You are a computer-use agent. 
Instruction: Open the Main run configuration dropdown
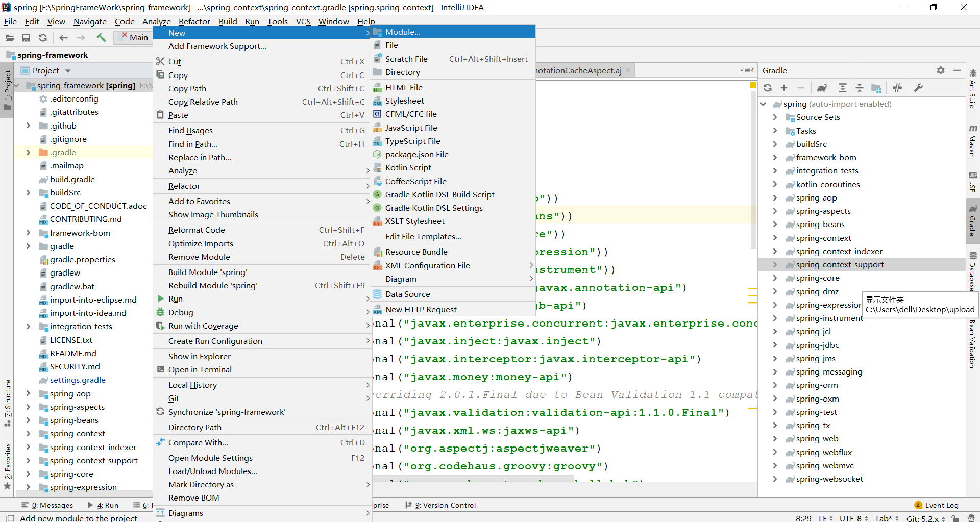(x=134, y=37)
